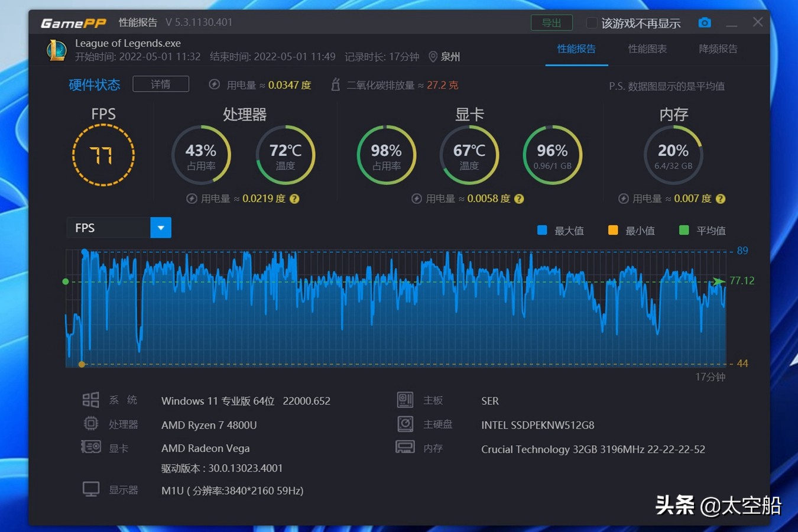Click the CO2 value 27.2 克
The height and width of the screenshot is (532, 798).
coord(442,85)
